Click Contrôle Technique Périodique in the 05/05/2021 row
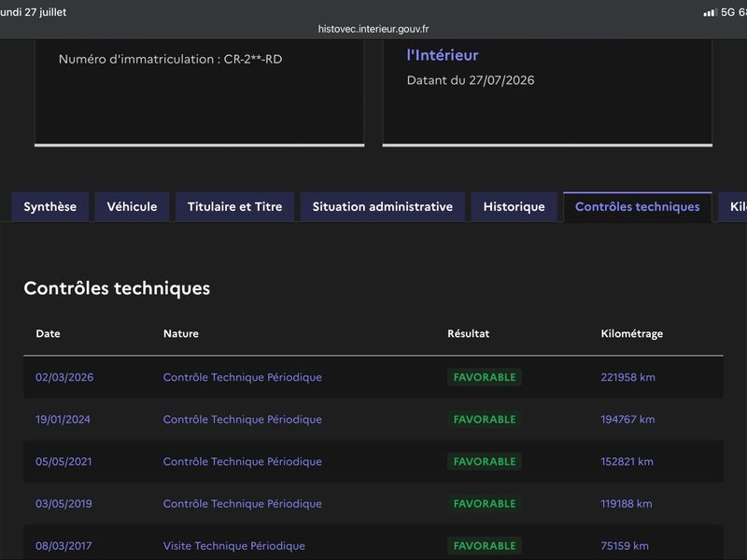 (243, 461)
